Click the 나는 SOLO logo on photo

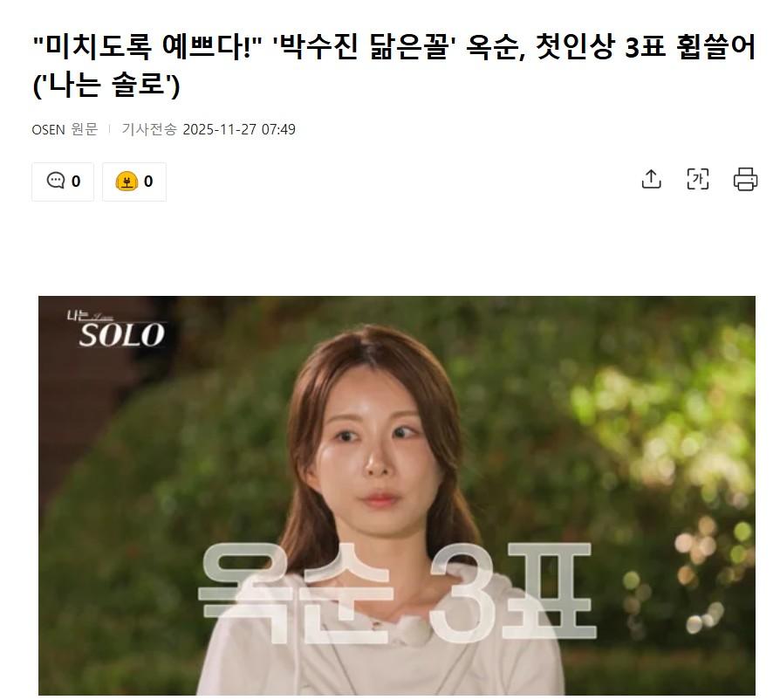pos(116,328)
